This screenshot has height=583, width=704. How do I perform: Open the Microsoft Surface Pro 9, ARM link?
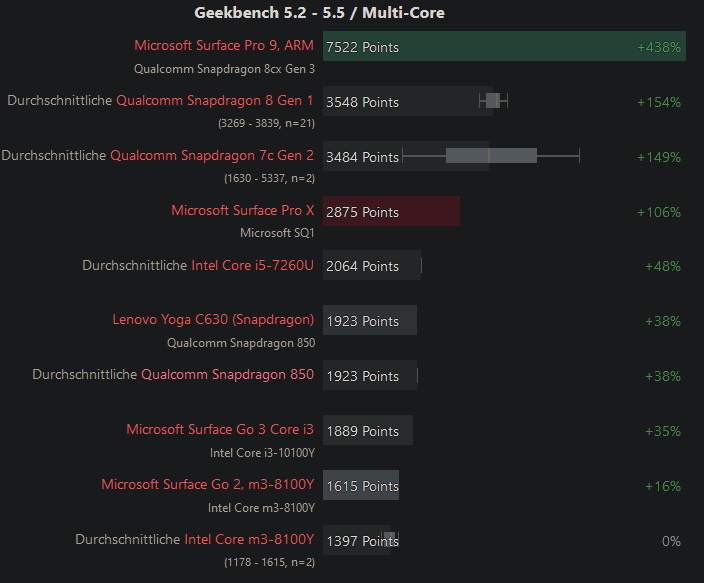pos(224,45)
